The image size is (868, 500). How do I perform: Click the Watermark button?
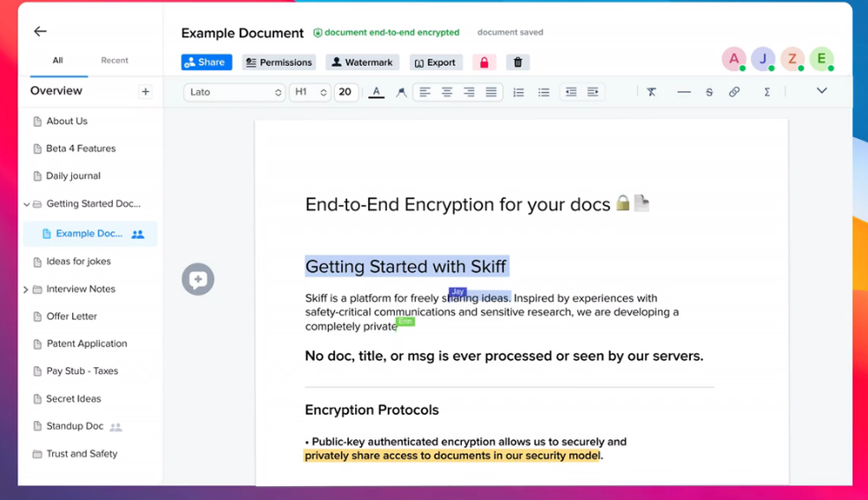coord(362,62)
